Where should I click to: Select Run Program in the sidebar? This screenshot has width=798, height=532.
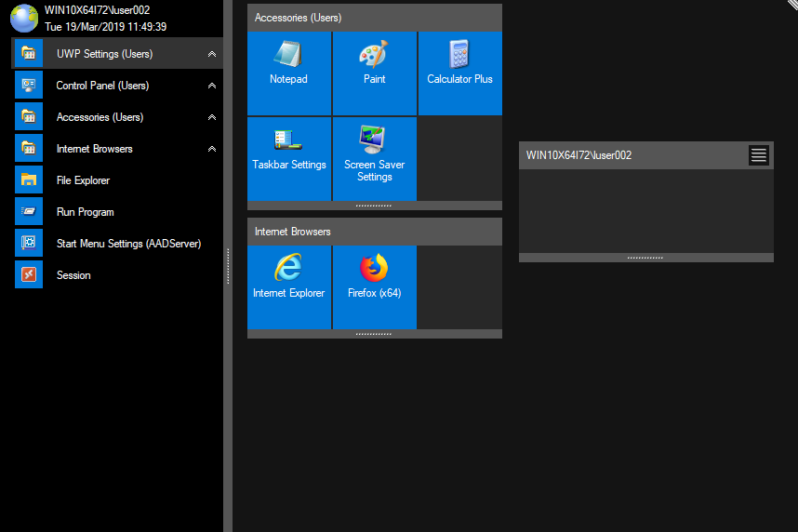[x=85, y=212]
